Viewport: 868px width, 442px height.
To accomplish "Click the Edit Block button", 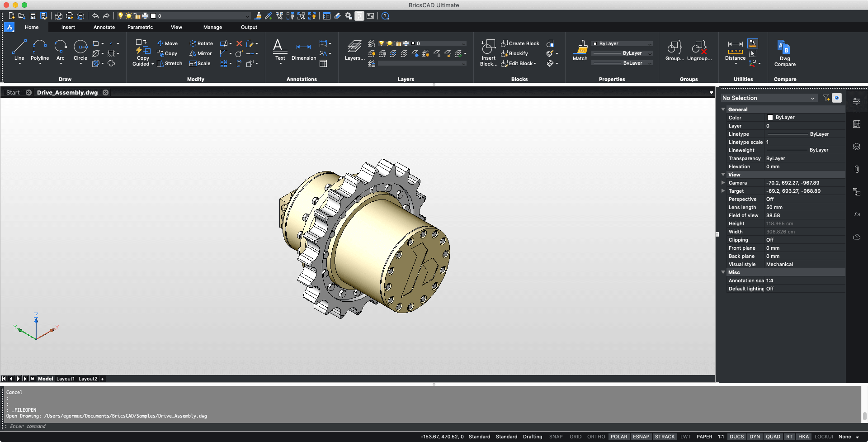I will [519, 63].
